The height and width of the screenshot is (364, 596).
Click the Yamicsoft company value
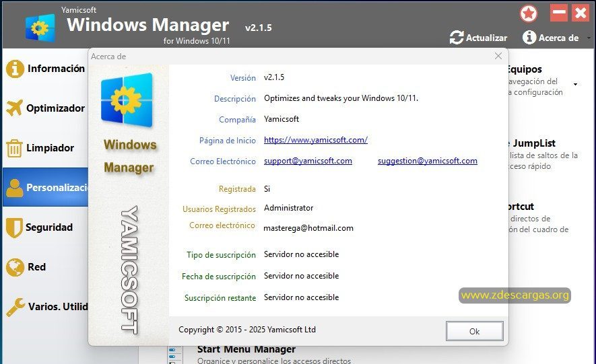coord(282,119)
